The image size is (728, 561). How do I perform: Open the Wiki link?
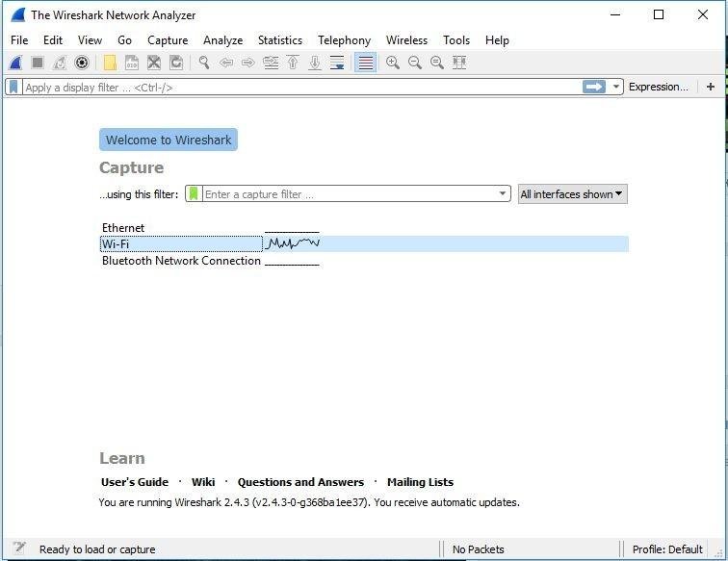pos(203,482)
